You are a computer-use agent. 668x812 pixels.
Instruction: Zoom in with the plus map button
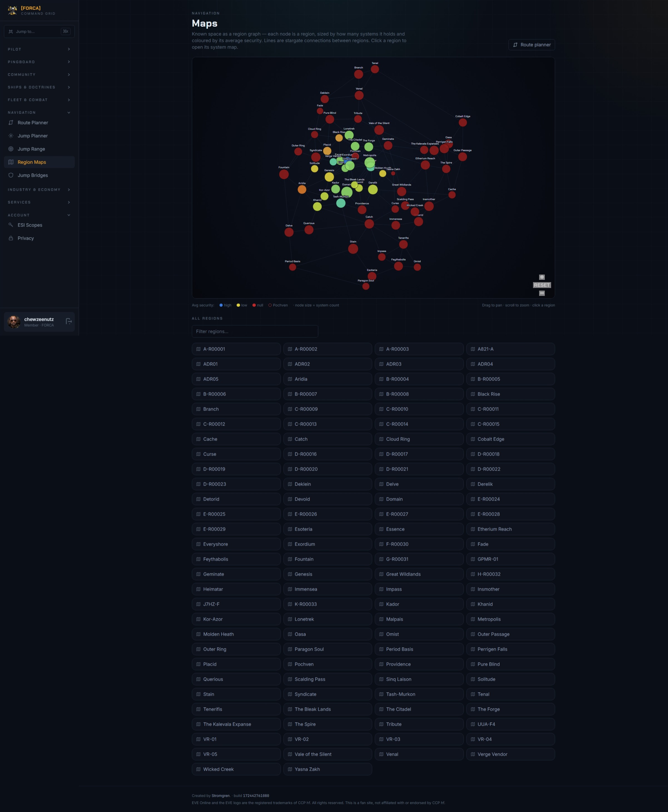[x=542, y=277]
